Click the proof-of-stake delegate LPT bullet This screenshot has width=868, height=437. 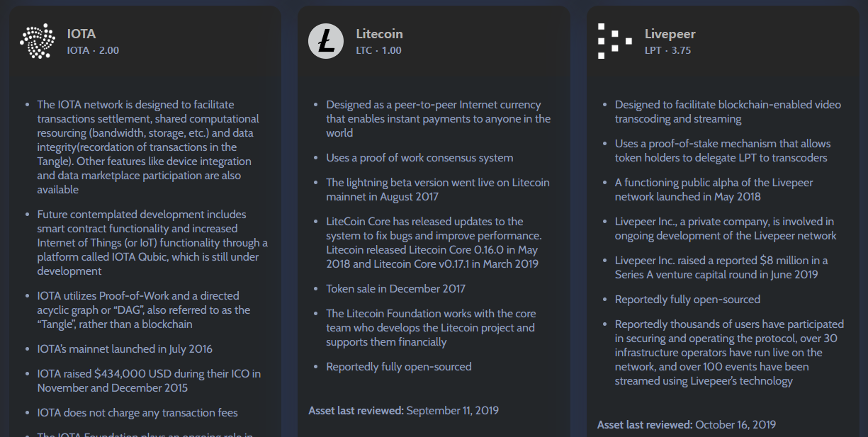coord(721,151)
